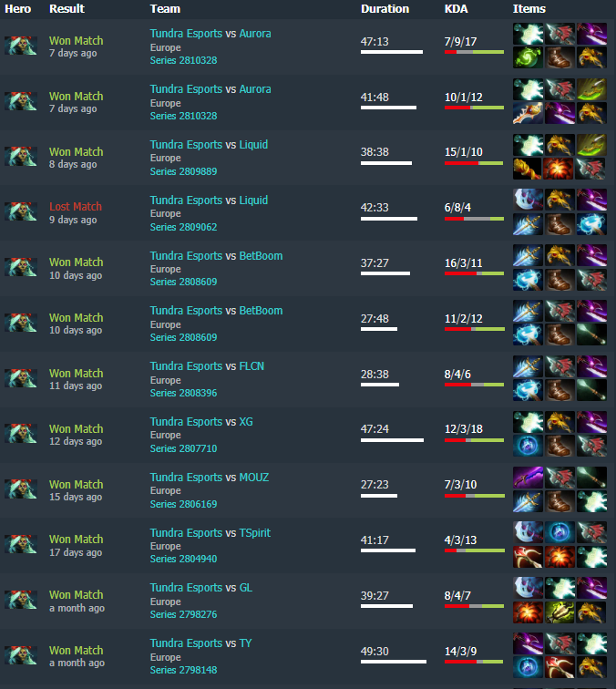Open the Lost Match result link
The image size is (616, 689).
75,207
